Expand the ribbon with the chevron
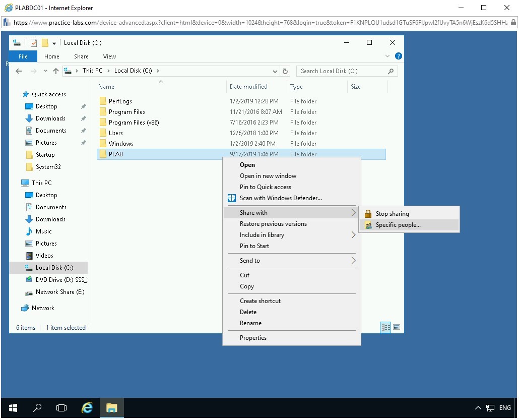The width and height of the screenshot is (519, 420). tap(387, 56)
